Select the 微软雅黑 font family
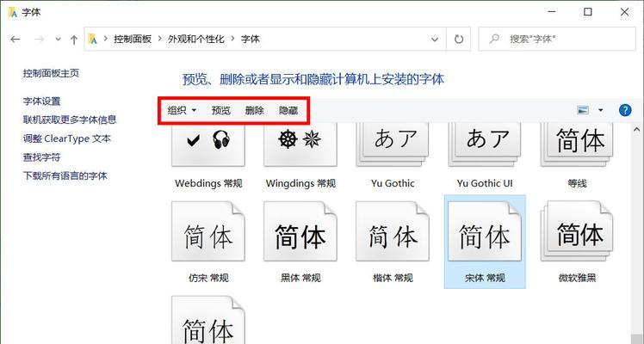Screen dimensions: 644x344 pyautogui.click(x=577, y=242)
